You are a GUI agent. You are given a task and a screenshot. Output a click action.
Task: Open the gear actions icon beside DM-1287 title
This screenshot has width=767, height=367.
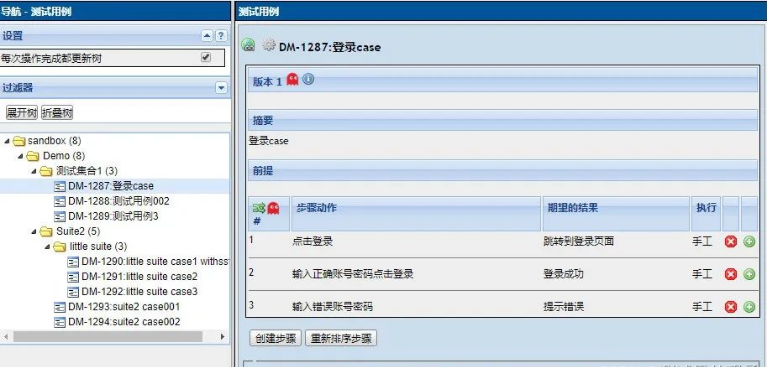click(x=269, y=46)
